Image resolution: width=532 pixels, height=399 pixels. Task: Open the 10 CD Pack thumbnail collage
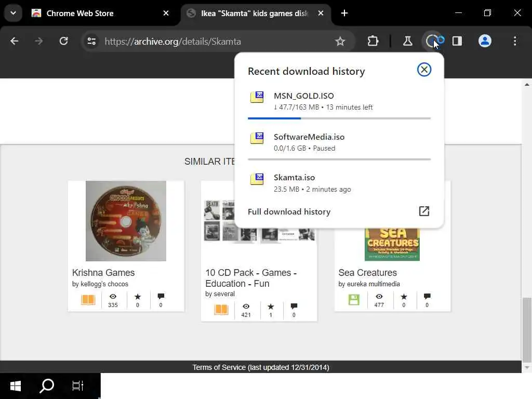click(x=260, y=221)
